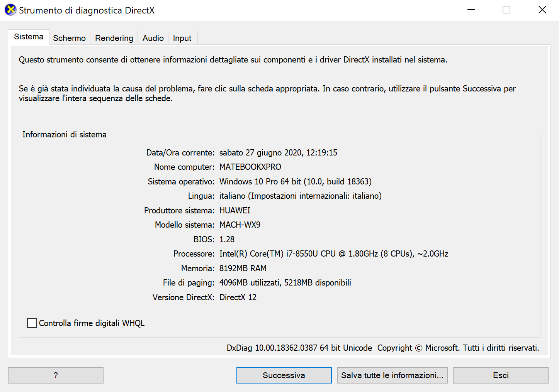Viewport: 559px width, 392px height.
Task: Save all info with Salva tutte le informazioni
Action: 392,375
